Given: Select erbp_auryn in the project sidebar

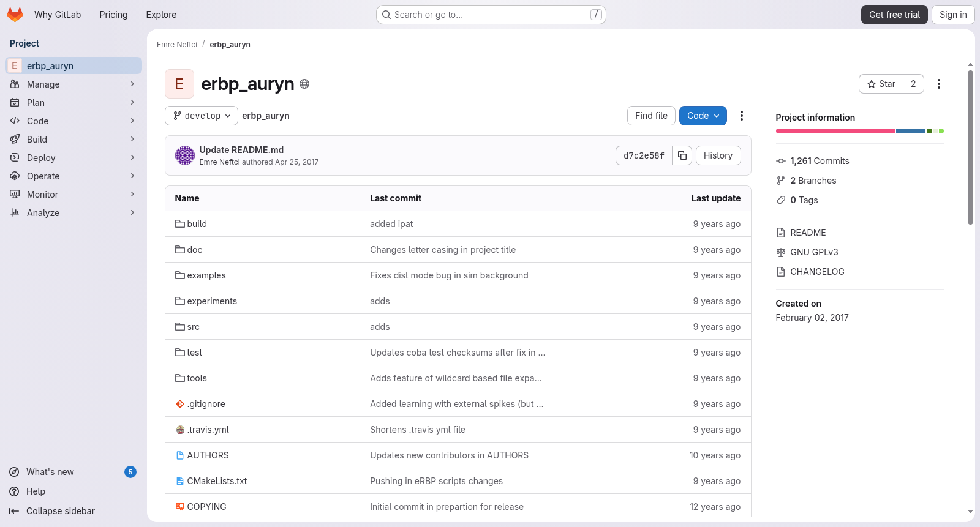Looking at the screenshot, I should click(73, 66).
